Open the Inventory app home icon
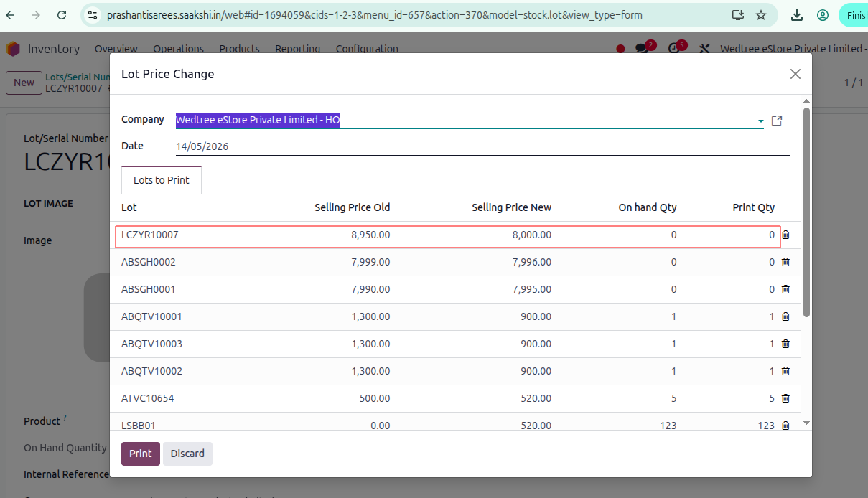Viewport: 868px width, 498px height. tap(13, 49)
